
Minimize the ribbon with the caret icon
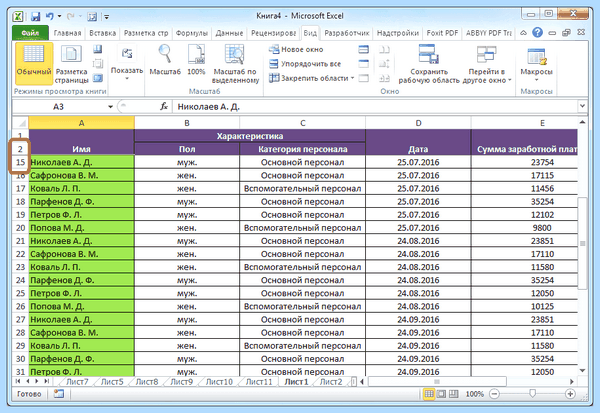point(523,33)
